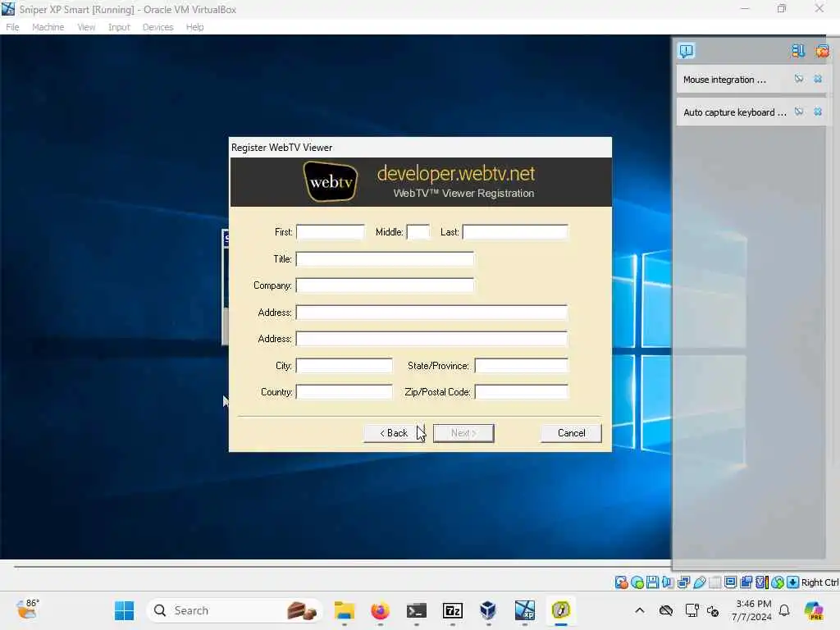Click the USB devices status icon
The height and width of the screenshot is (630, 840).
pyautogui.click(x=699, y=582)
